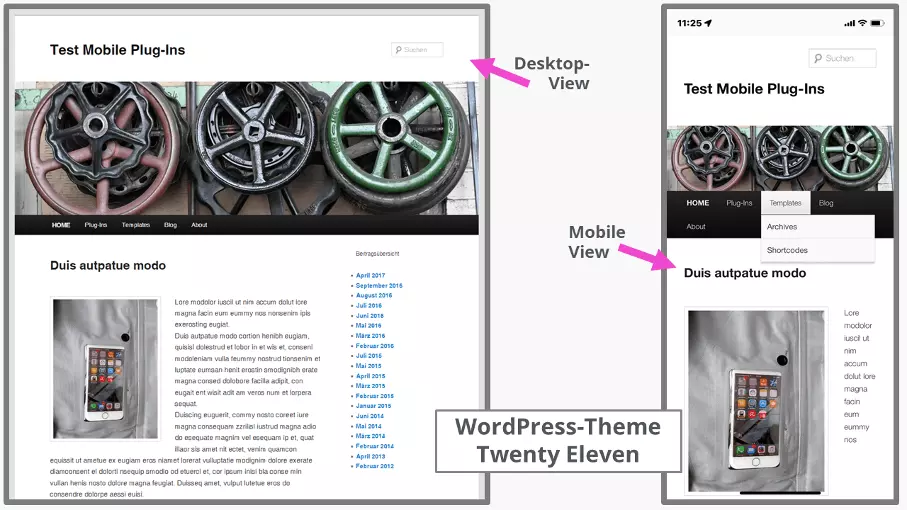Click Blog in the mobile navigation bar

[x=826, y=203]
